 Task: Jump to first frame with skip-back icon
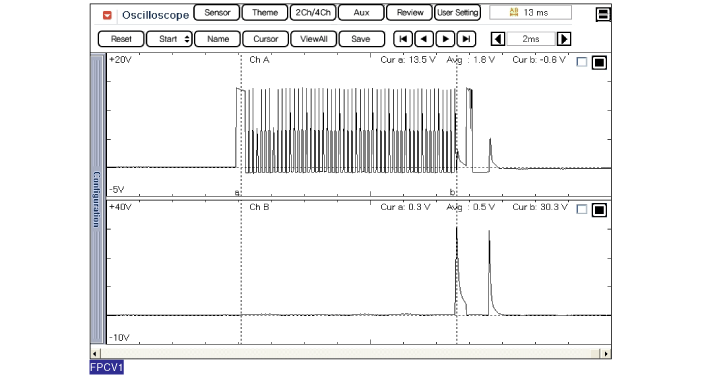click(x=403, y=39)
